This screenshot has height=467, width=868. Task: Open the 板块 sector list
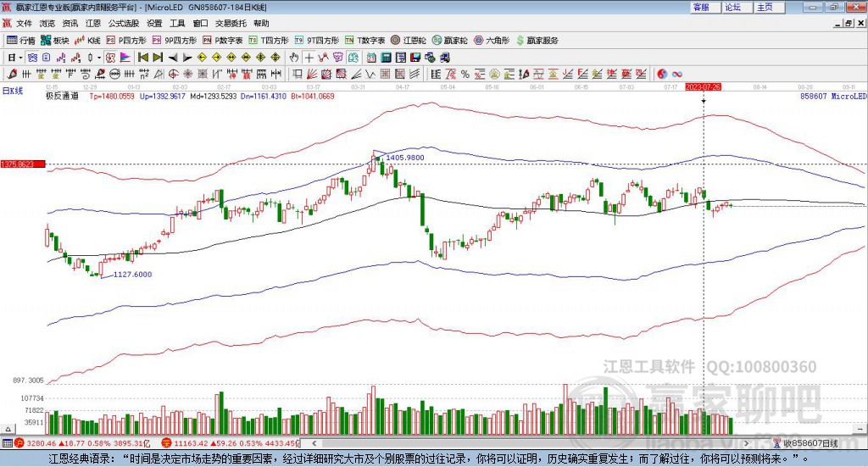[x=55, y=40]
